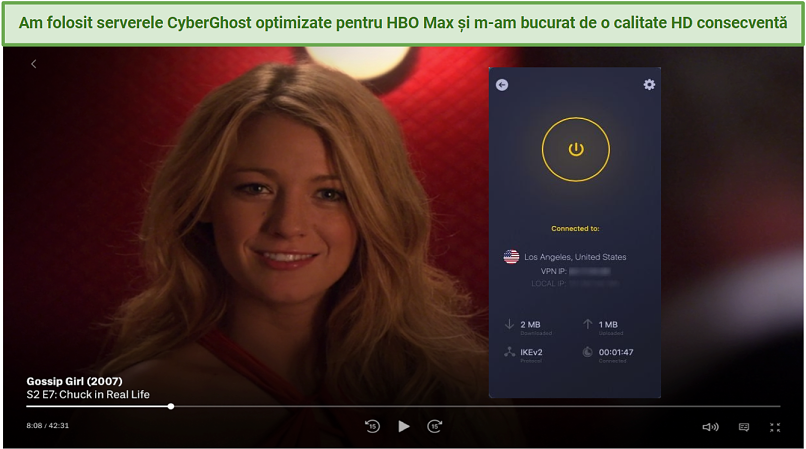The height and width of the screenshot is (449, 806).
Task: Select Los Angeles, United States server
Action: pos(575,257)
